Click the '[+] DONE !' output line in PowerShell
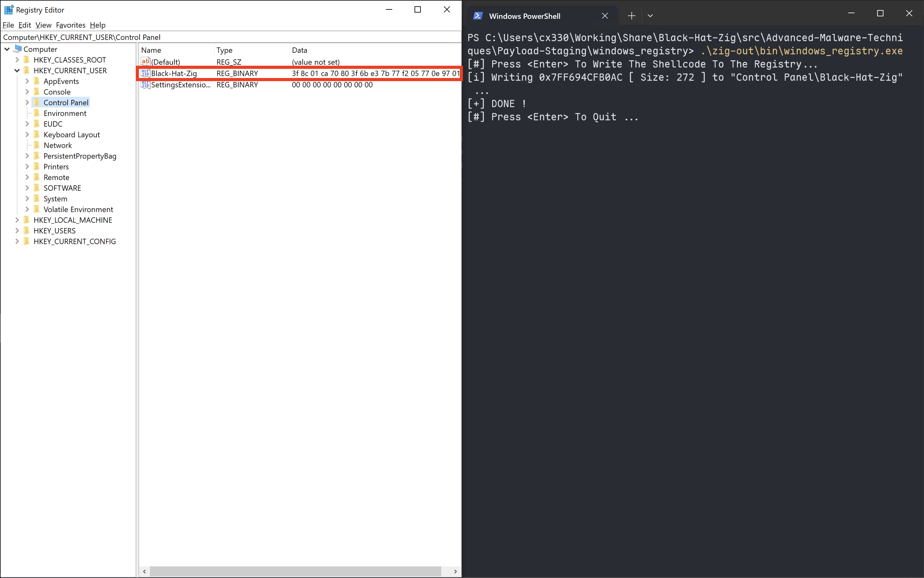The image size is (924, 578). click(497, 103)
